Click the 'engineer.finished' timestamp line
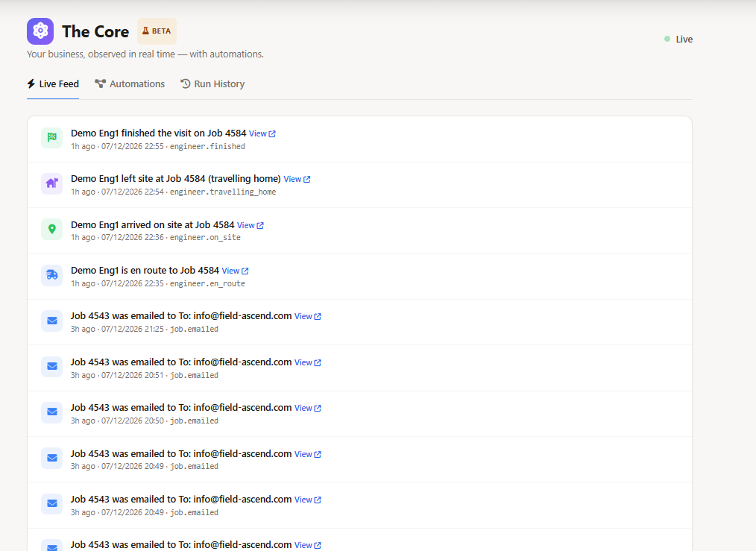This screenshot has width=756, height=551. coord(158,146)
